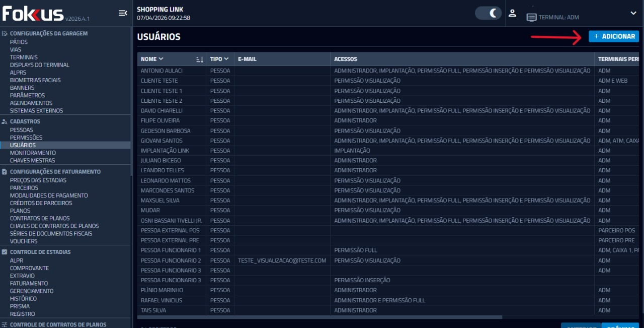This screenshot has width=644, height=328.
Task: Go to Biometrias Faciais menu item
Action: tap(35, 80)
